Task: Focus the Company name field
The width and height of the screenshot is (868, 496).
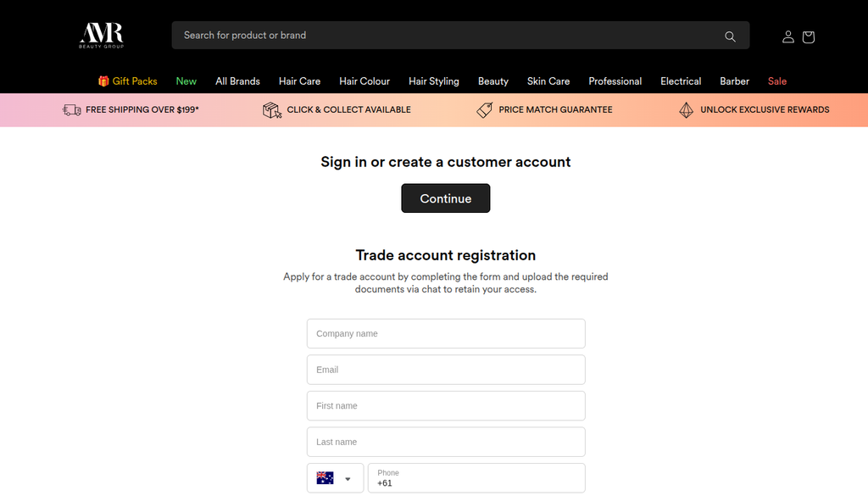Action: tap(446, 334)
